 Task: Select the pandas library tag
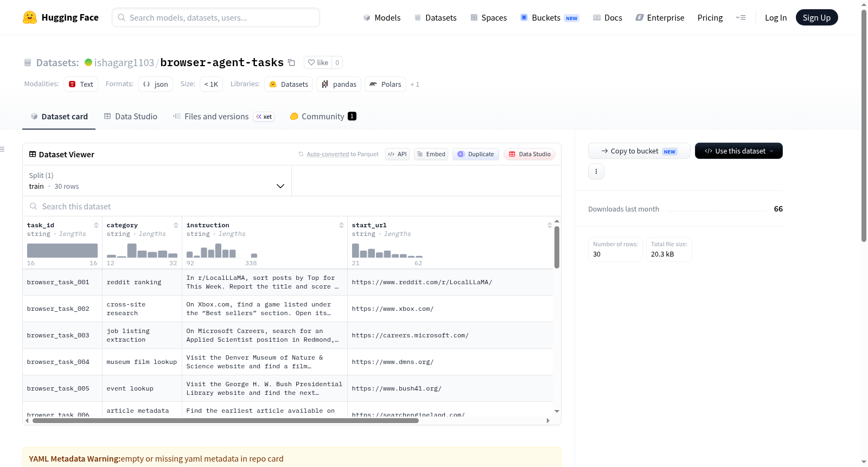tap(339, 84)
